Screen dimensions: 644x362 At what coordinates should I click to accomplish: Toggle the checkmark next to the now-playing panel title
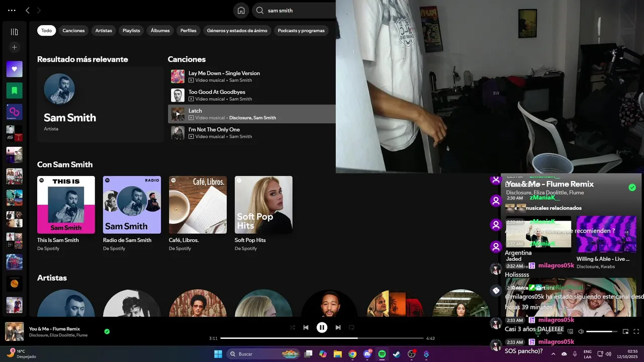(x=632, y=188)
